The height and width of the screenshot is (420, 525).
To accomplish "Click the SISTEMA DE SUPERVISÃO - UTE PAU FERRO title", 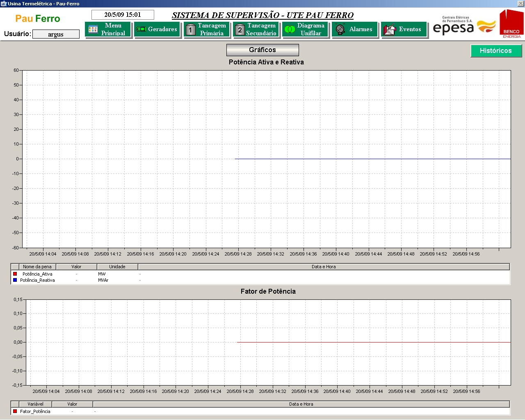I will point(262,15).
